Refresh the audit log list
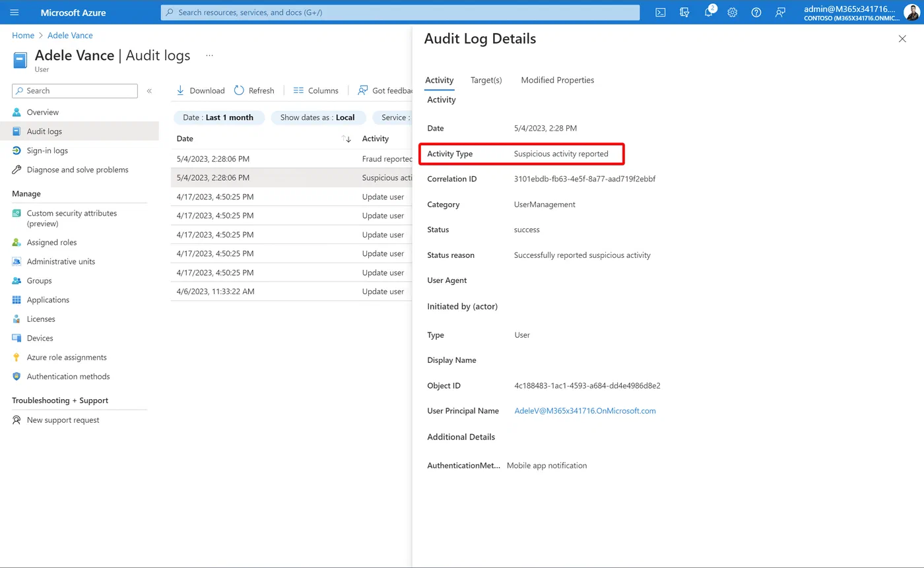This screenshot has width=924, height=568. [254, 90]
